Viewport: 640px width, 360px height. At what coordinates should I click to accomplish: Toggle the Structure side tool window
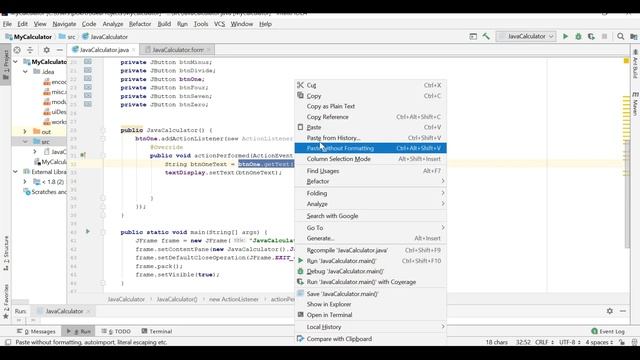point(6,253)
